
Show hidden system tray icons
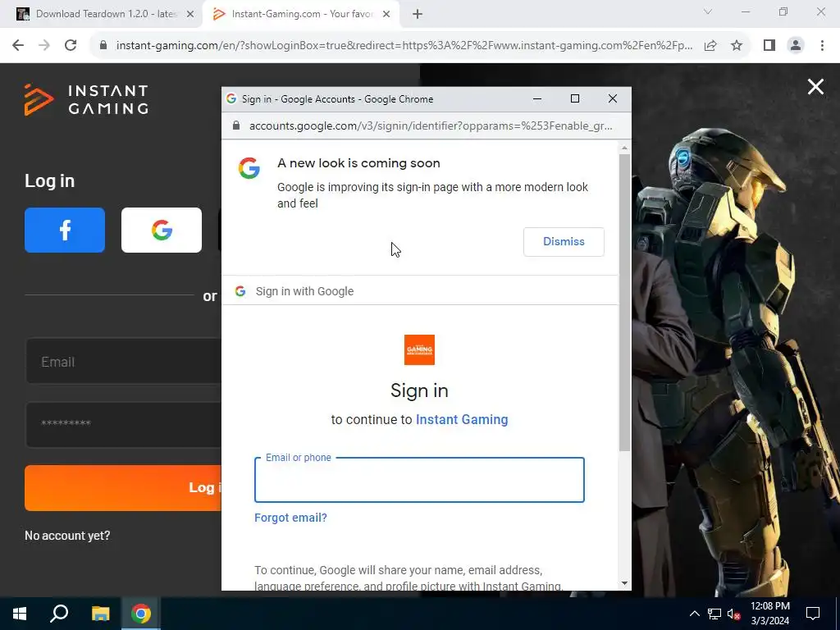pos(694,614)
